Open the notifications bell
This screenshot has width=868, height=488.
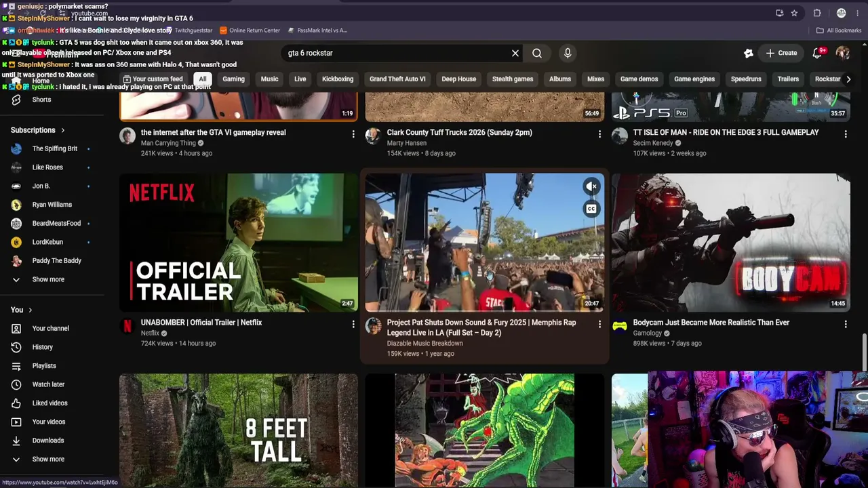click(818, 53)
